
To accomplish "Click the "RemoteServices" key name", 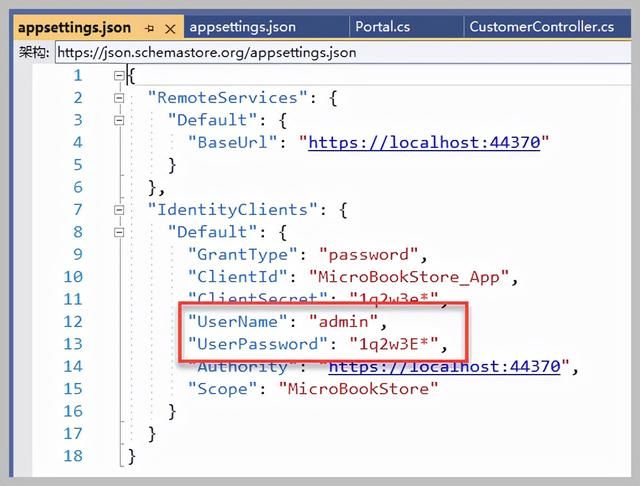I will (223, 98).
